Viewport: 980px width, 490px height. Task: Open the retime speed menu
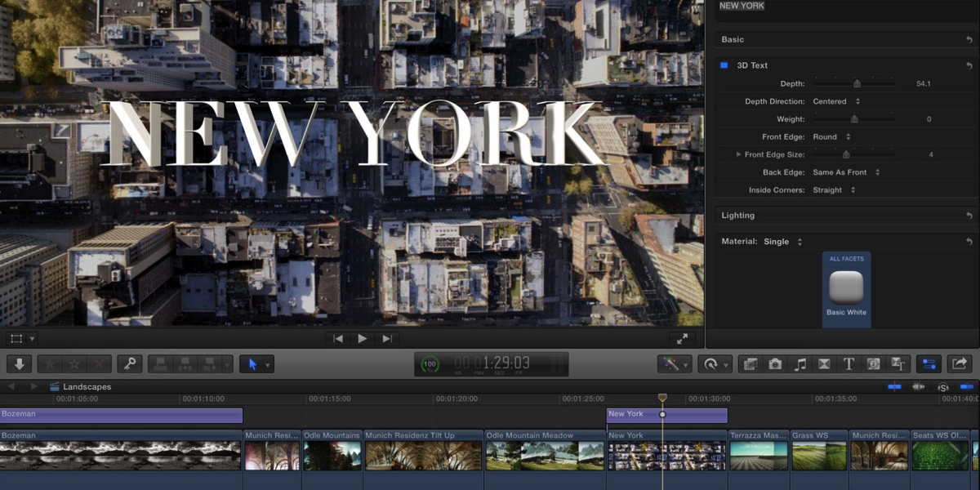(x=714, y=364)
